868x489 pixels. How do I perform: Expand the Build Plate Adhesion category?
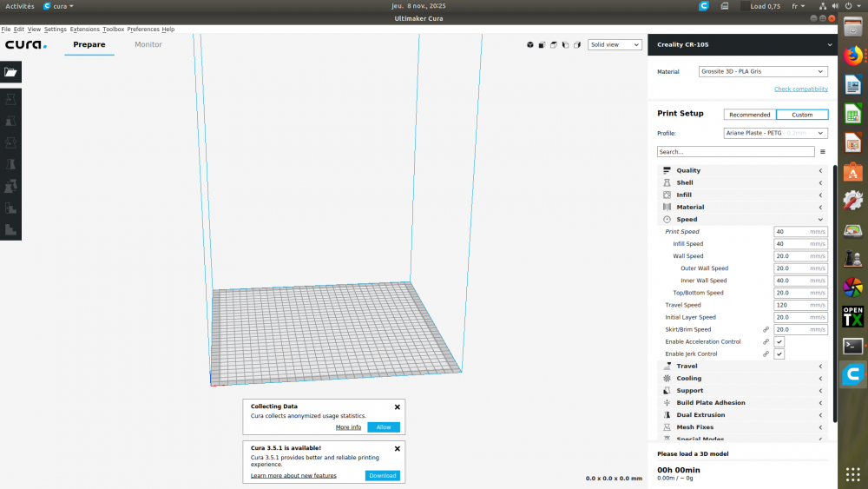[x=742, y=403]
